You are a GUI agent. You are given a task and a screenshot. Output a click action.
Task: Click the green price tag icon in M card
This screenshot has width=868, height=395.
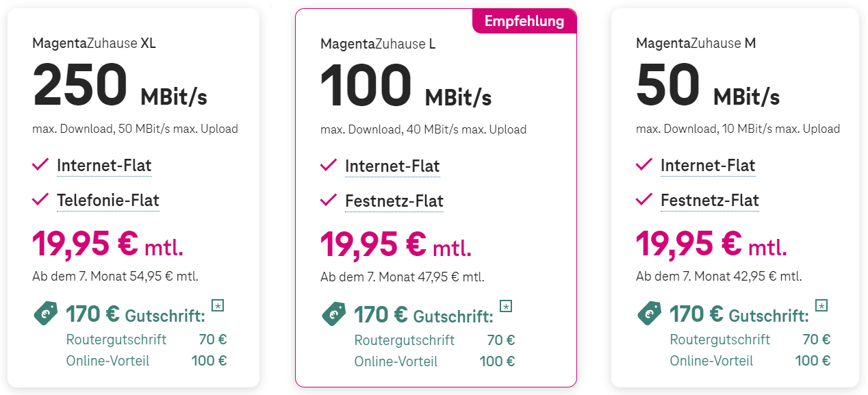tap(649, 314)
